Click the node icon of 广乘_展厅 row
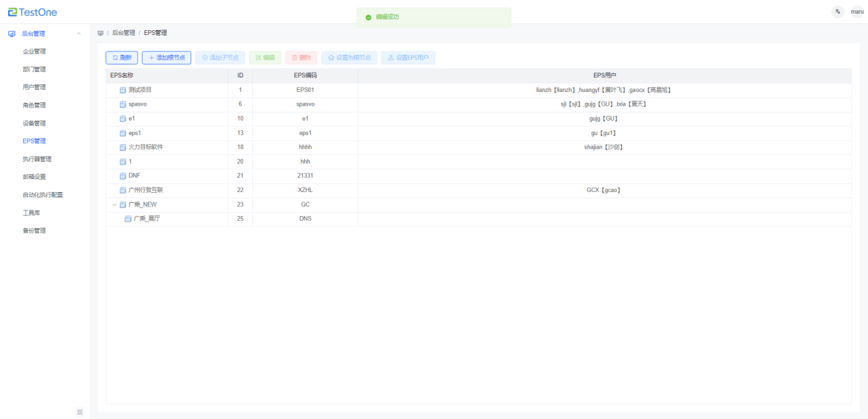Screen dimensions: 868x419 point(128,219)
